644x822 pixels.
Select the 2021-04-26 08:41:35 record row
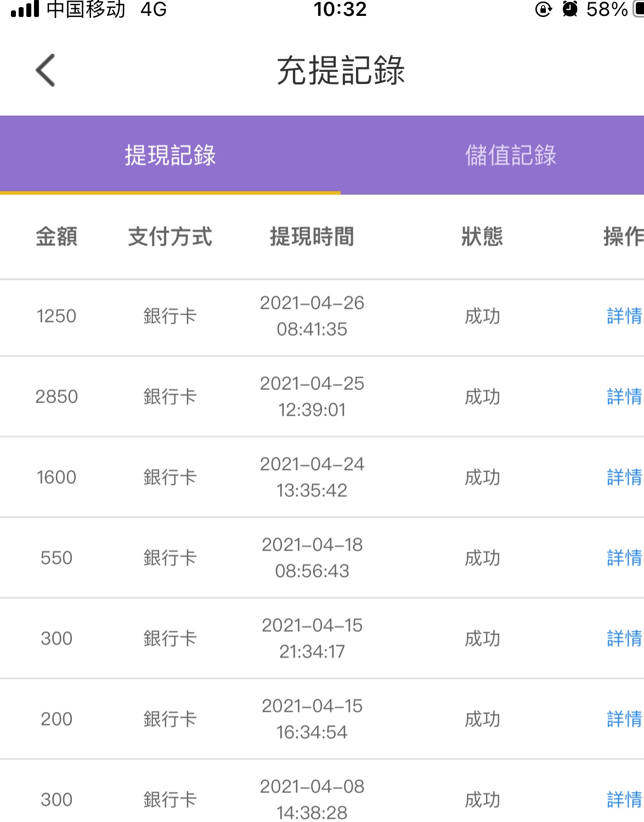click(x=312, y=316)
